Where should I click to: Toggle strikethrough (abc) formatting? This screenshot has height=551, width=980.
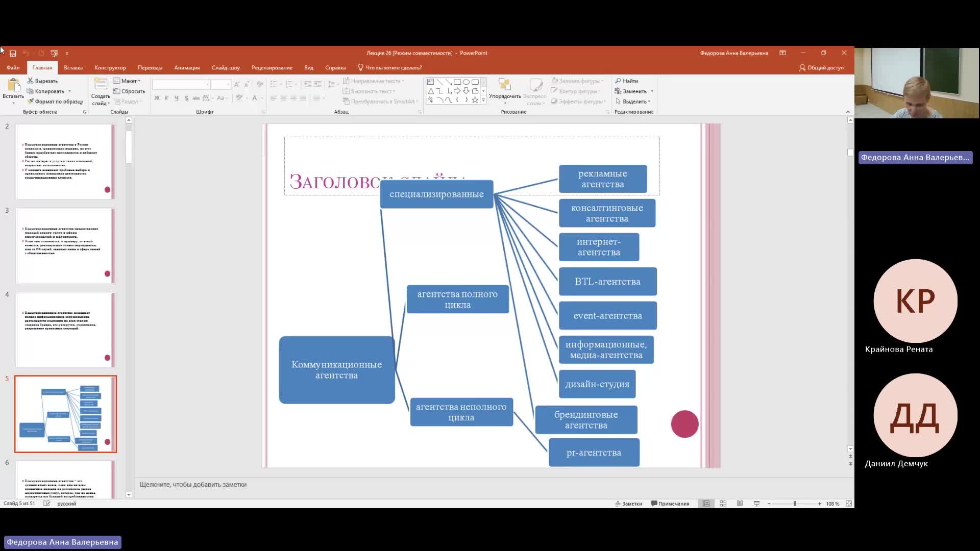[x=196, y=98]
